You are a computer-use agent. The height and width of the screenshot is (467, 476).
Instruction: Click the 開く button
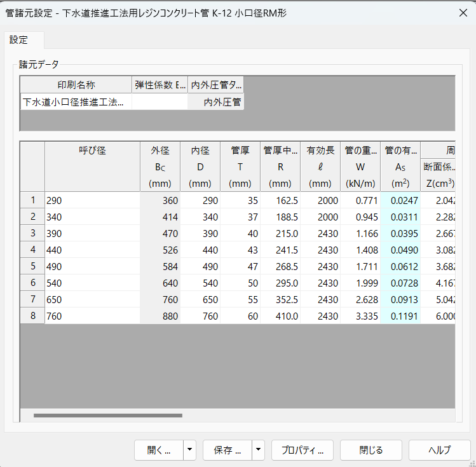coord(158,450)
